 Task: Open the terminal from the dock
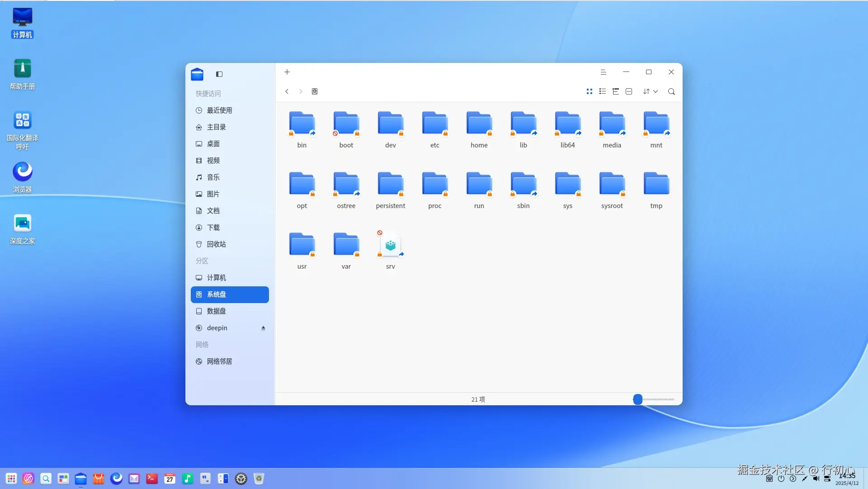tap(152, 479)
